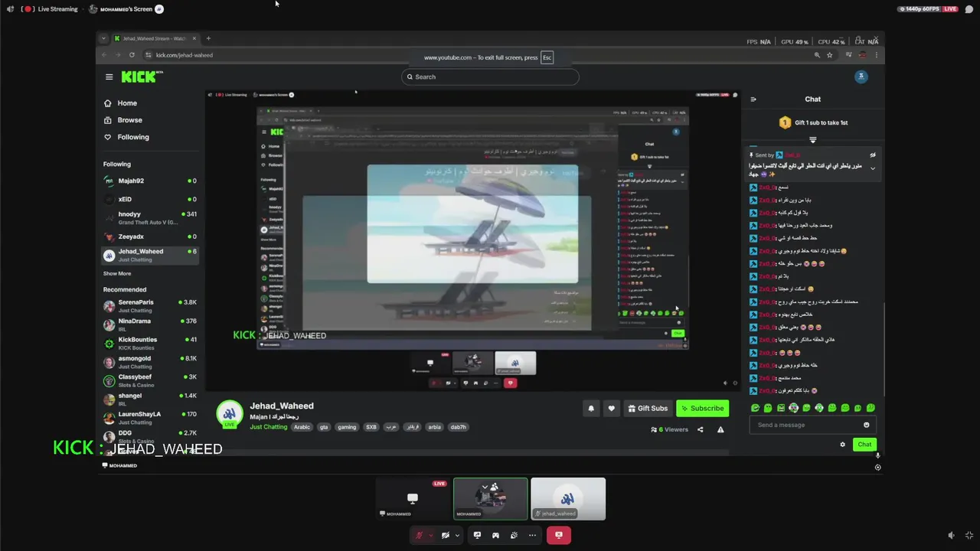The width and height of the screenshot is (980, 551).
Task: Open asmongold recommended channel
Action: point(150,362)
